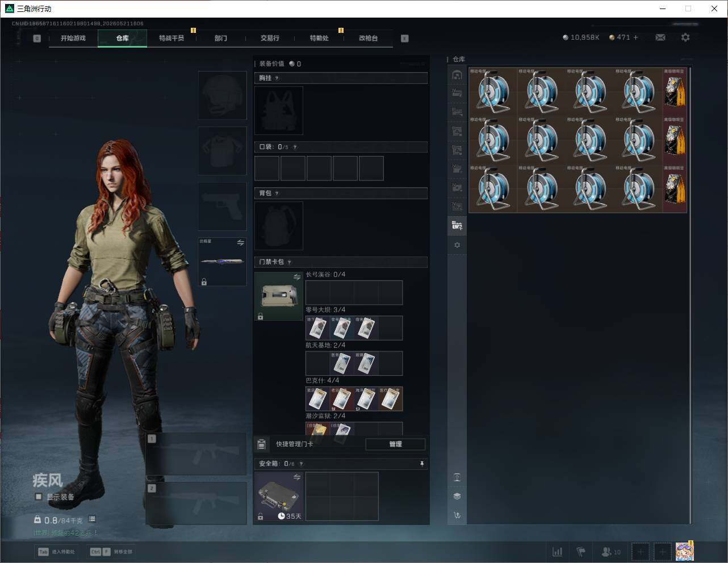Select the second stash sidebar container icon
Screen dimensions: 728x563
point(457,93)
